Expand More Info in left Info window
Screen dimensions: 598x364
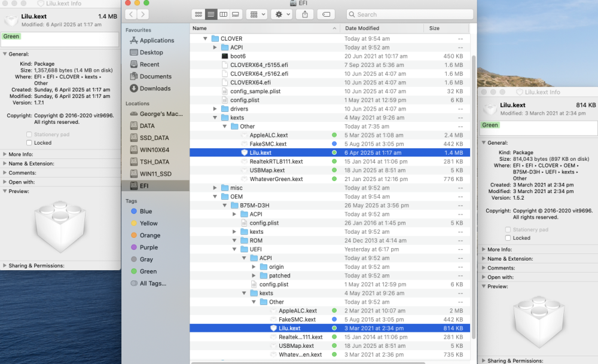5,154
